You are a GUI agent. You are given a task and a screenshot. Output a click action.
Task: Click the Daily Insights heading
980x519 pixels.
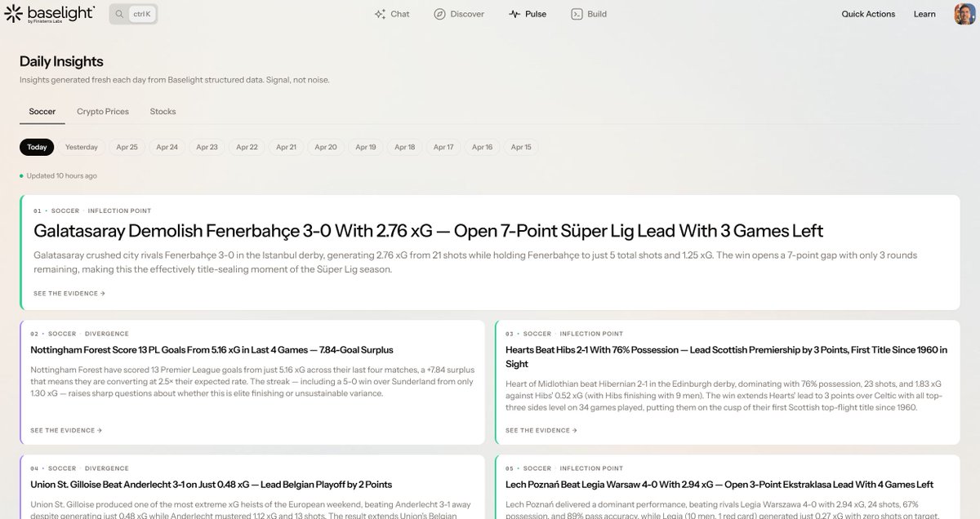(x=61, y=61)
